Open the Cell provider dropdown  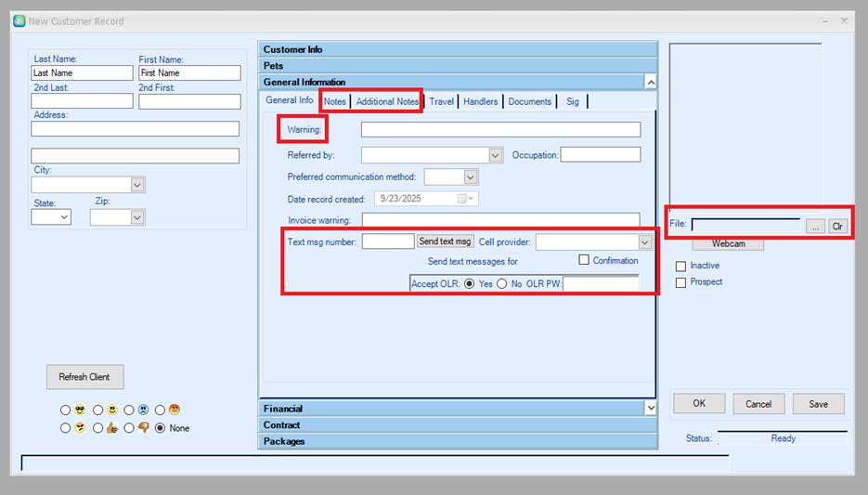coord(645,241)
